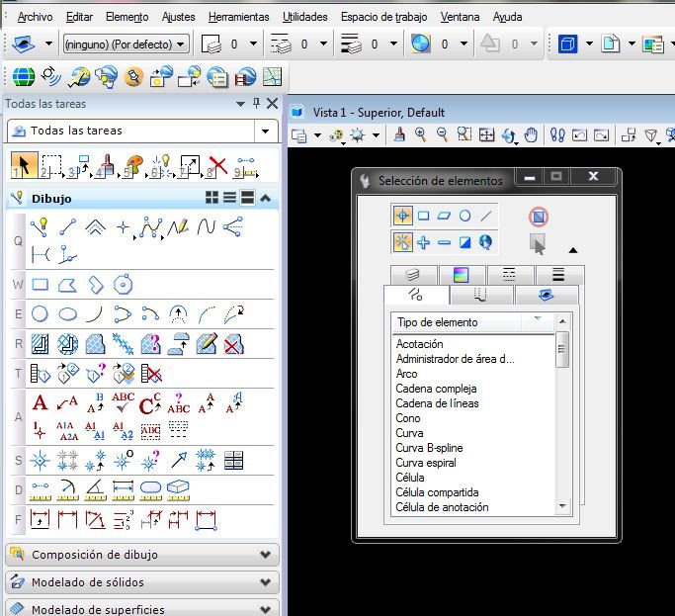
Task: Open the active color dropdown arrow
Action: 254,44
